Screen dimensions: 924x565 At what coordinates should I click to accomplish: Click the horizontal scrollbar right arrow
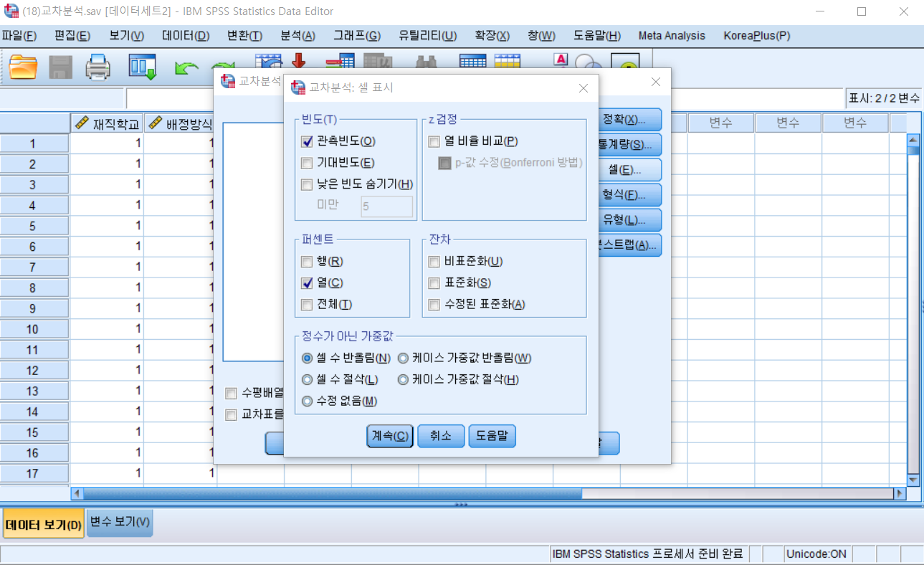point(899,494)
